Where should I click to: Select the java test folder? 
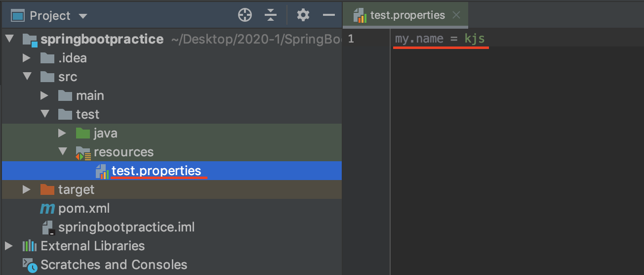tap(105, 133)
